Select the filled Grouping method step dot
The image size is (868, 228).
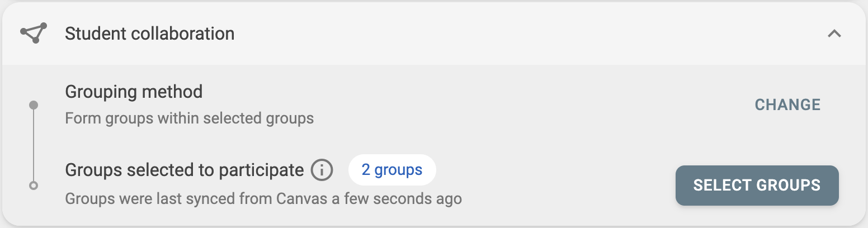(34, 105)
